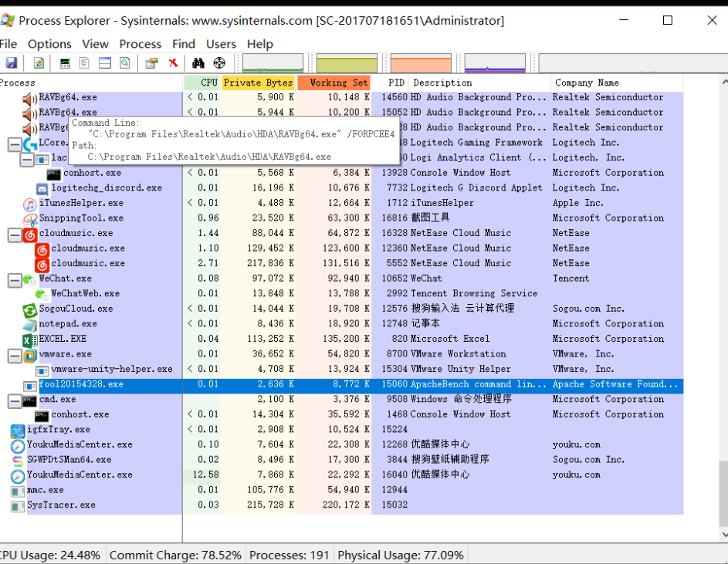Viewport: 728px width, 564px height.
Task: Sort by the Description column header
Action: 479,83
